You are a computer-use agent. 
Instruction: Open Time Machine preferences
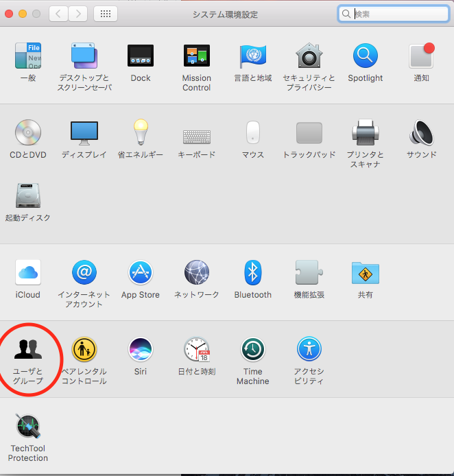253,349
